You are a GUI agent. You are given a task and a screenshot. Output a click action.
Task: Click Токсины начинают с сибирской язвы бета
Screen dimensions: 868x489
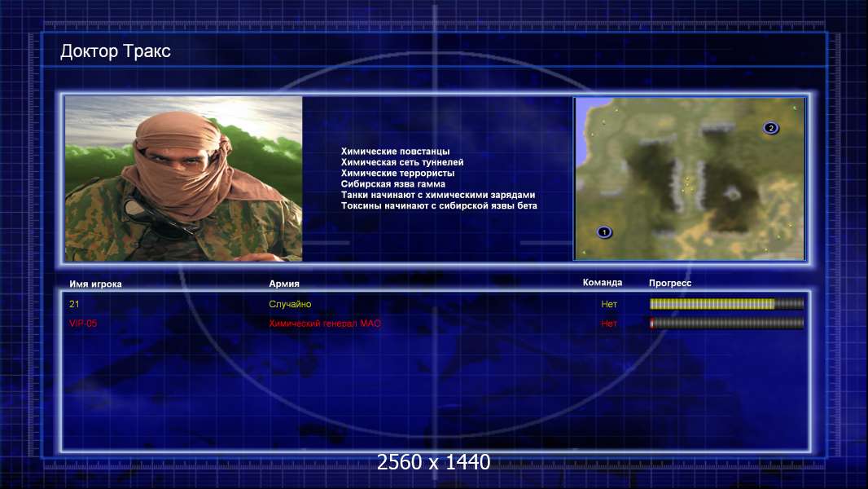coord(439,205)
